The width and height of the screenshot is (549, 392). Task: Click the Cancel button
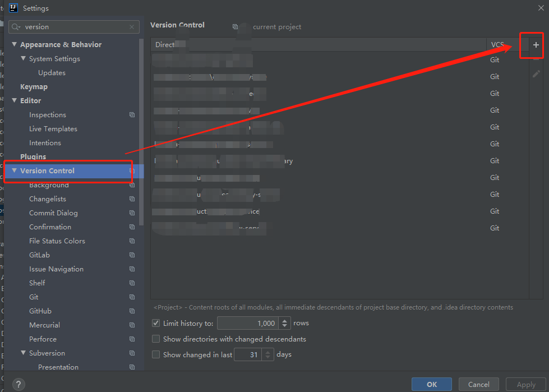coord(479,384)
